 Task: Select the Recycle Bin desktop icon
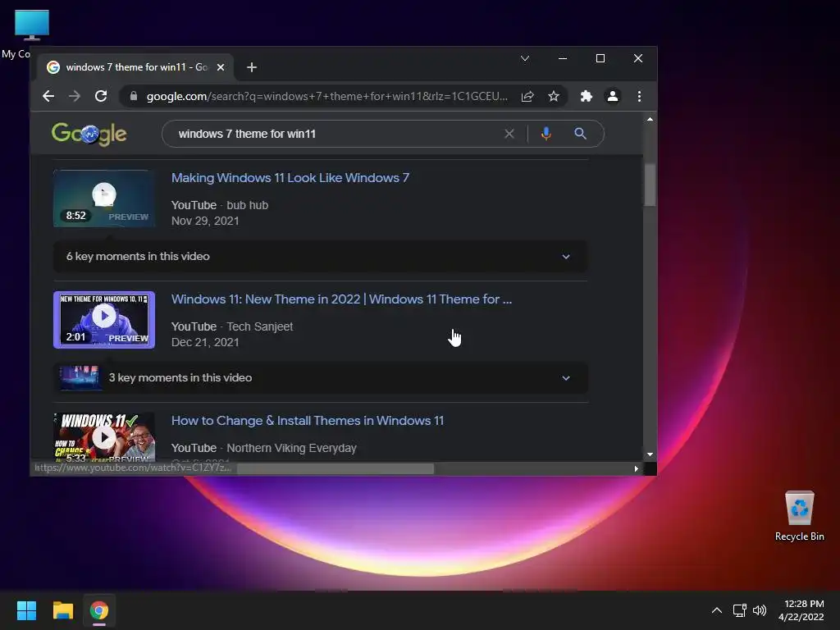(799, 517)
